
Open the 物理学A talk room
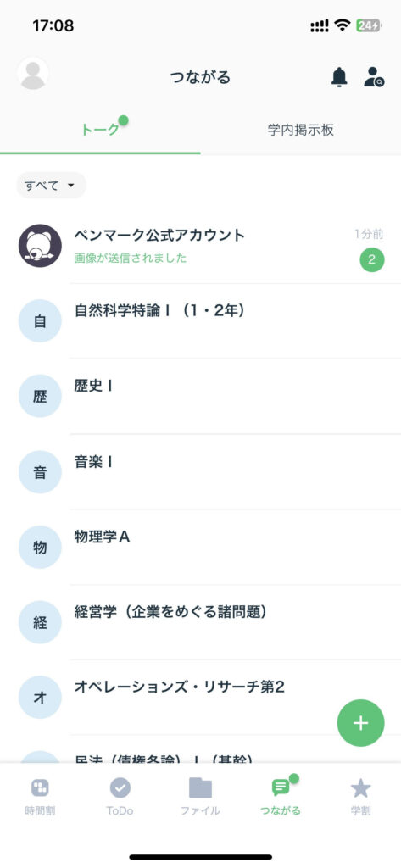coord(200,547)
